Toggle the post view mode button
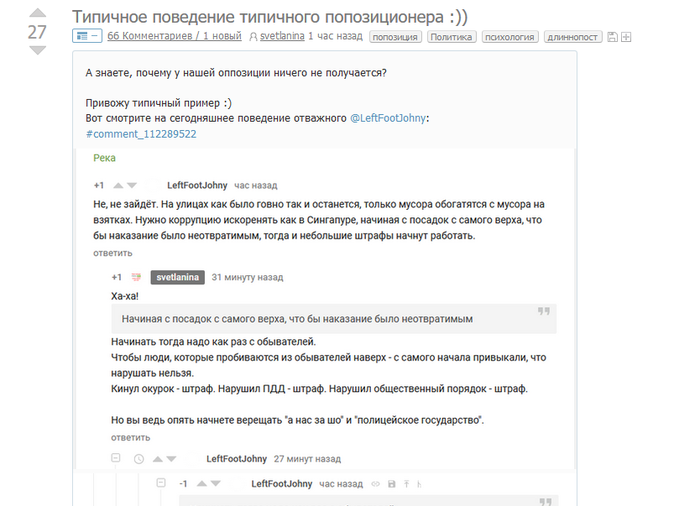 click(x=87, y=37)
